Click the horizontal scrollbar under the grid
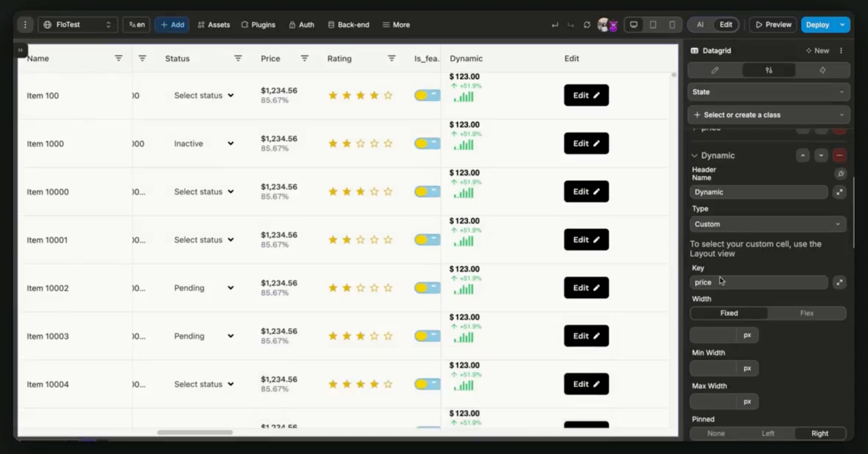Screen dimensions: 868x454 click(x=195, y=432)
